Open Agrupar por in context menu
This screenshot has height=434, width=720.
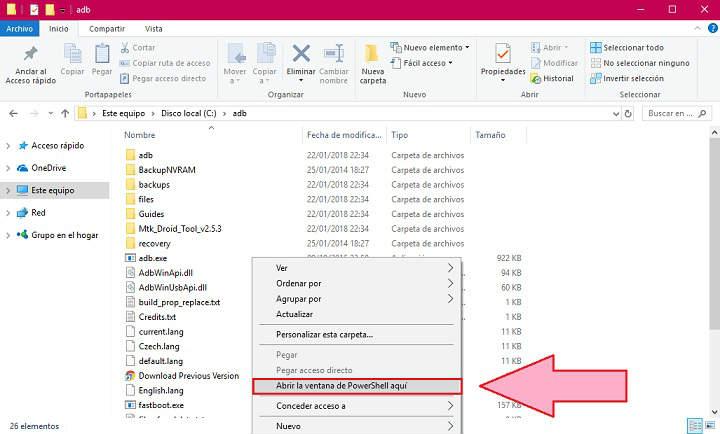coord(357,299)
